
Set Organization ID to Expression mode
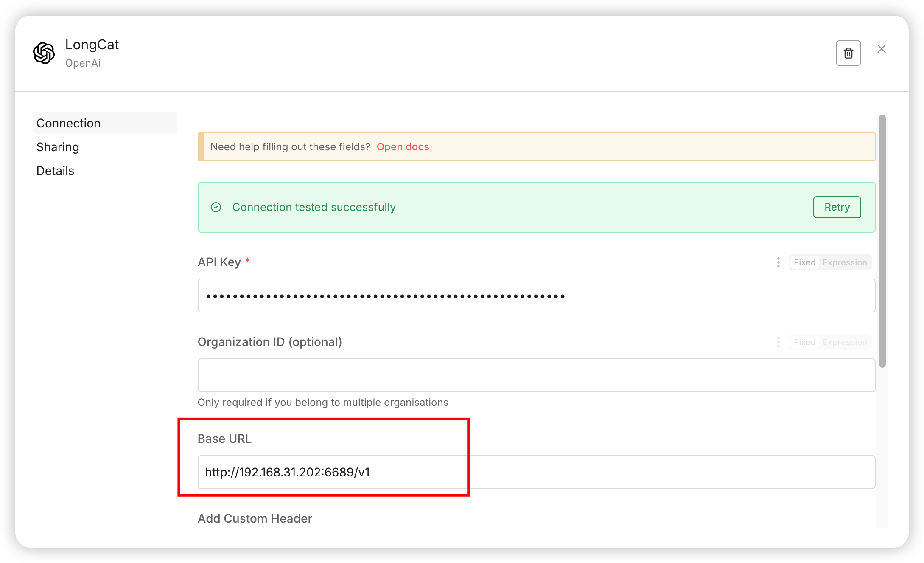pyautogui.click(x=844, y=342)
